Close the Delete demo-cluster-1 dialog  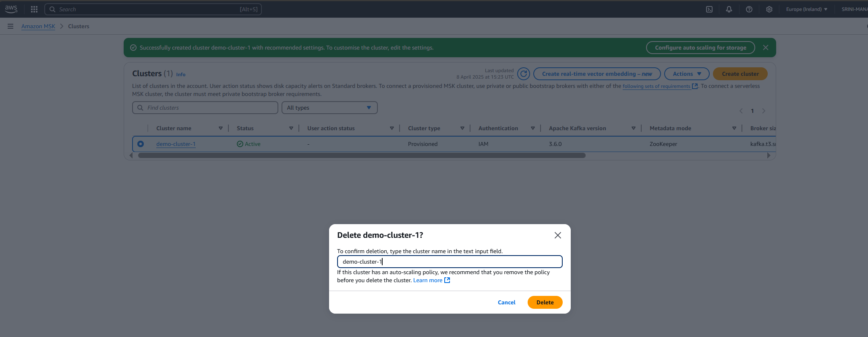[x=558, y=235]
